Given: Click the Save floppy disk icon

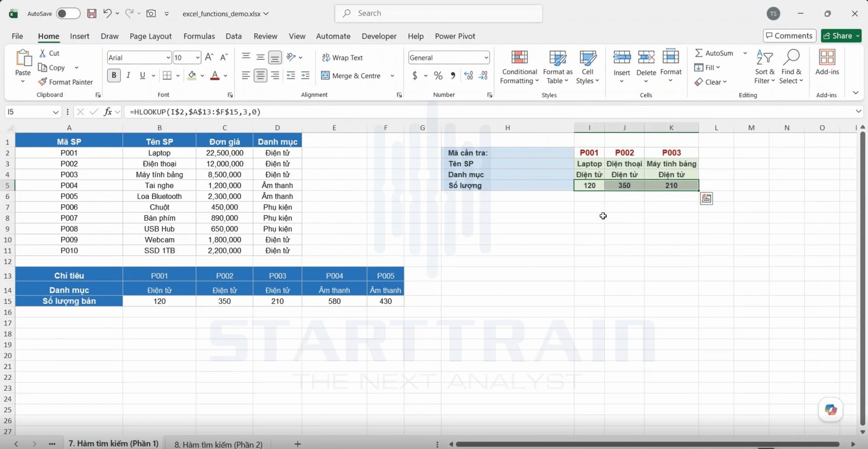Looking at the screenshot, I should (x=91, y=14).
